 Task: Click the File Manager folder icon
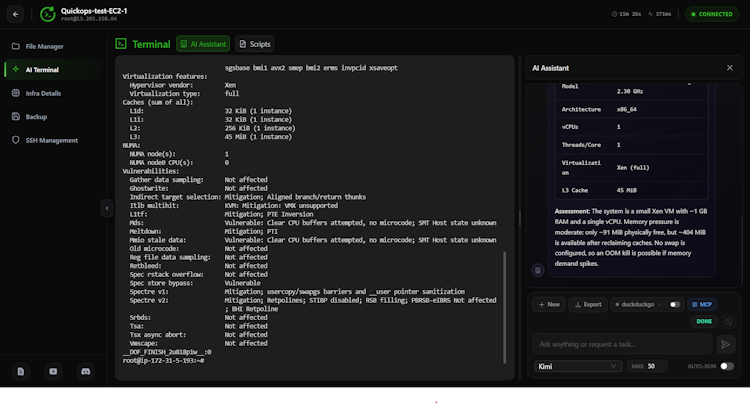16,46
